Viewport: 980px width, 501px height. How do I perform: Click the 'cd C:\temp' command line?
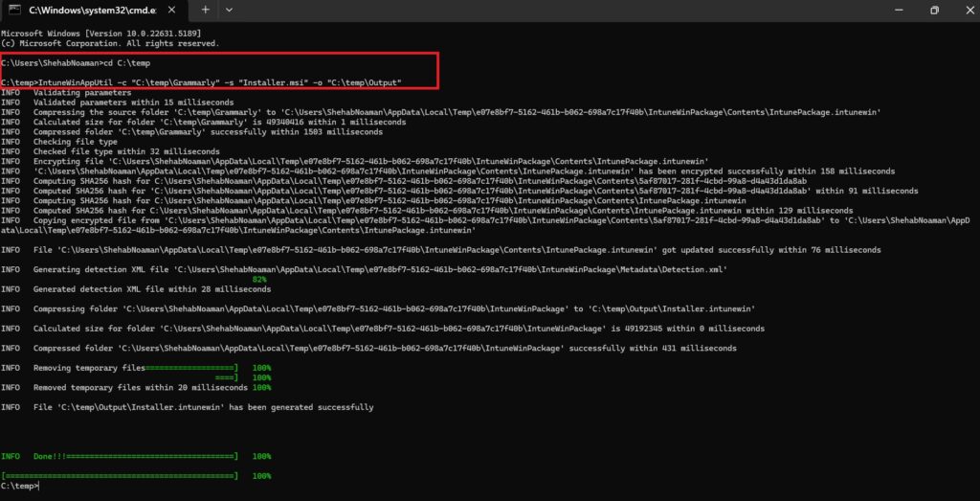76,63
